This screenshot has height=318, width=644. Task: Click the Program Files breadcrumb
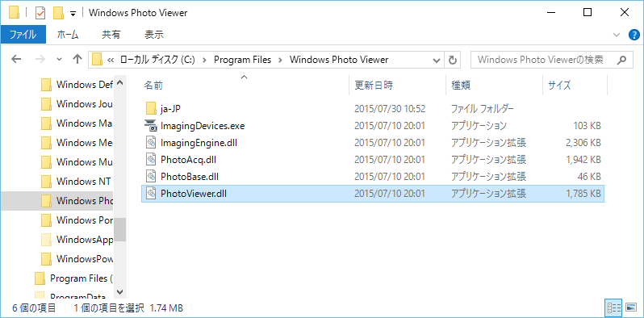[242, 60]
